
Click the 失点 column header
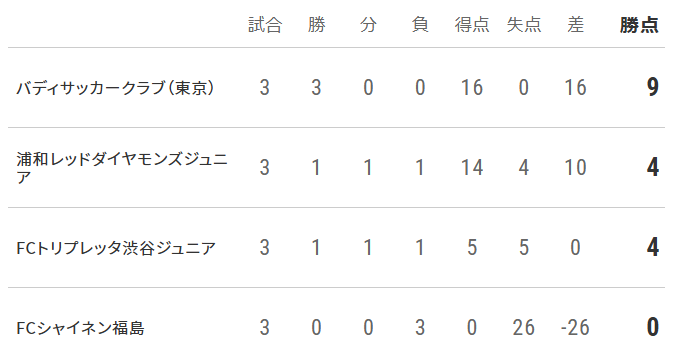tap(524, 25)
